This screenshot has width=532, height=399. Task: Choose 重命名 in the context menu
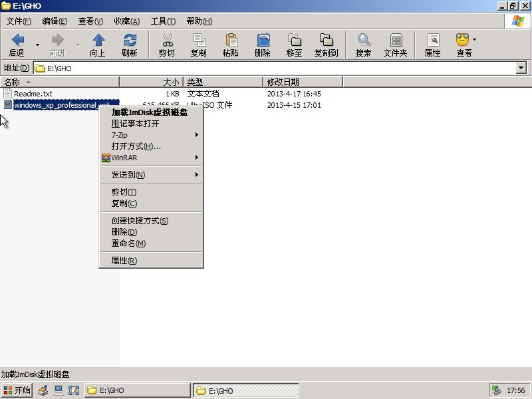point(152,243)
